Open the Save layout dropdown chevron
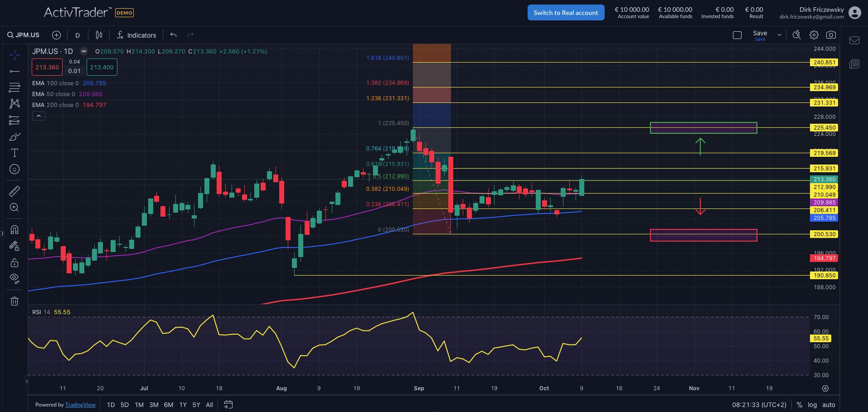 click(x=779, y=34)
